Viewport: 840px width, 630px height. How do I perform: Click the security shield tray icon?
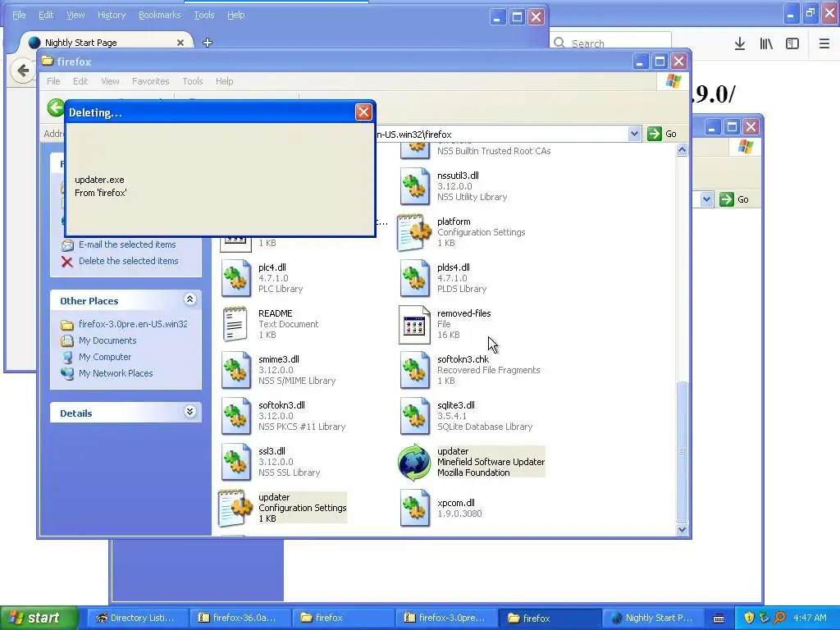coord(749,618)
